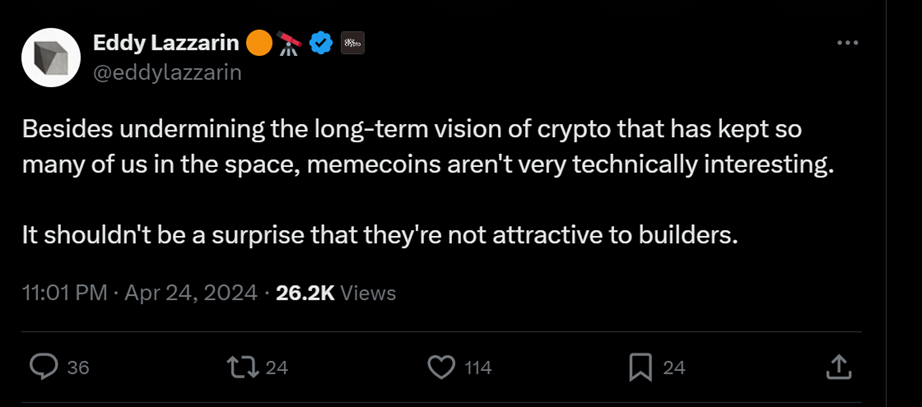Click the Eddy Lazzarin display name

[x=166, y=43]
